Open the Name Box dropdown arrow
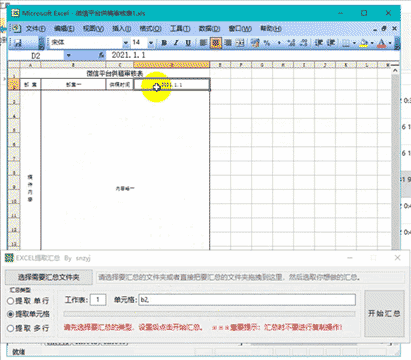 [x=69, y=55]
